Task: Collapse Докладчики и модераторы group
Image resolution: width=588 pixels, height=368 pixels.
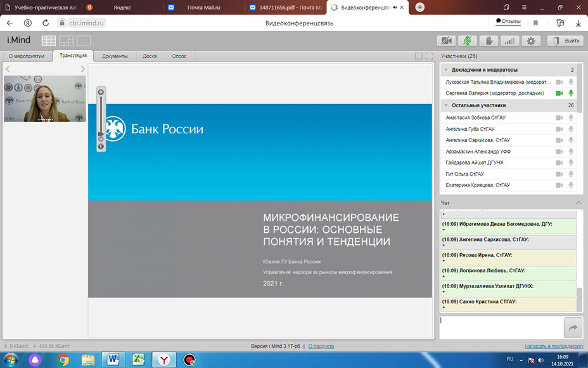Action: (x=446, y=70)
